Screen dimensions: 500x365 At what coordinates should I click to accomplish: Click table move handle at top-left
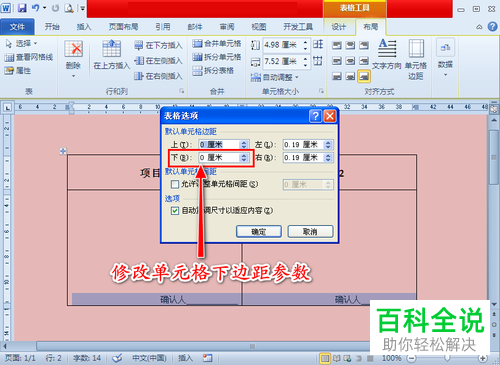63,151
